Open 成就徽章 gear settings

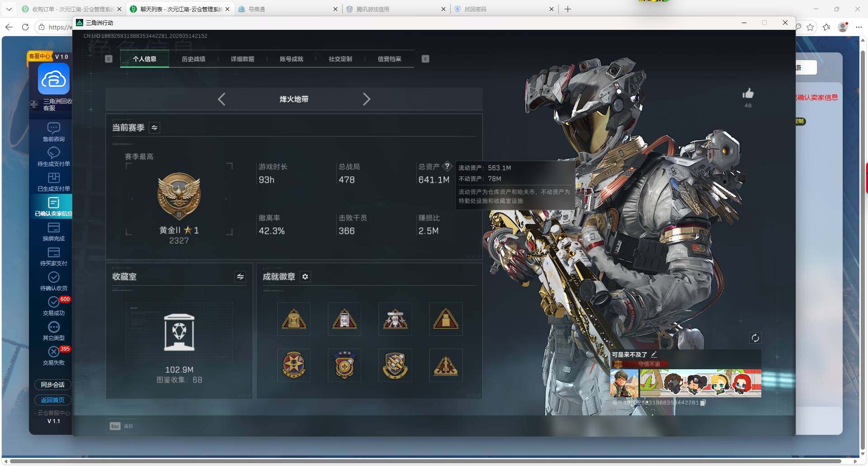[305, 277]
